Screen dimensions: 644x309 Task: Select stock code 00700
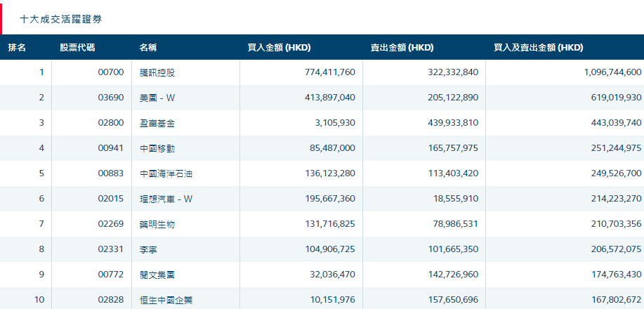pos(111,72)
